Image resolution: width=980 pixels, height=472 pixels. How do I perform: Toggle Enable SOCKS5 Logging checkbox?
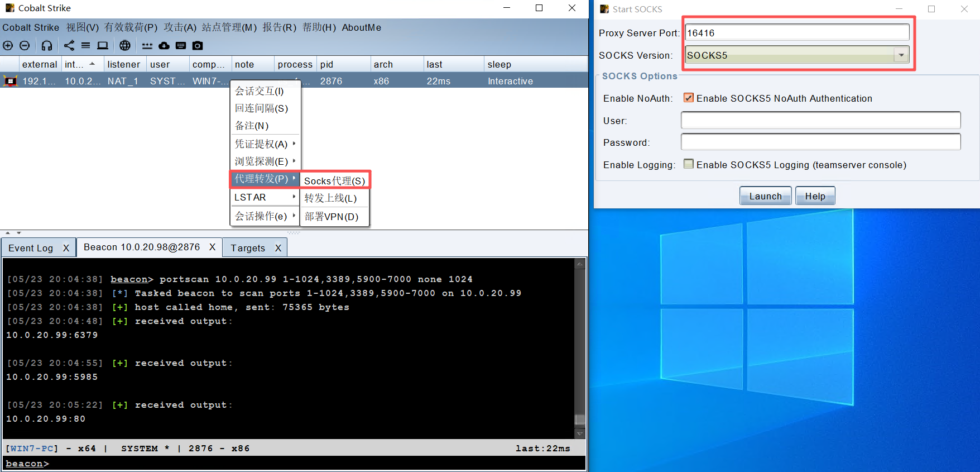(x=689, y=164)
